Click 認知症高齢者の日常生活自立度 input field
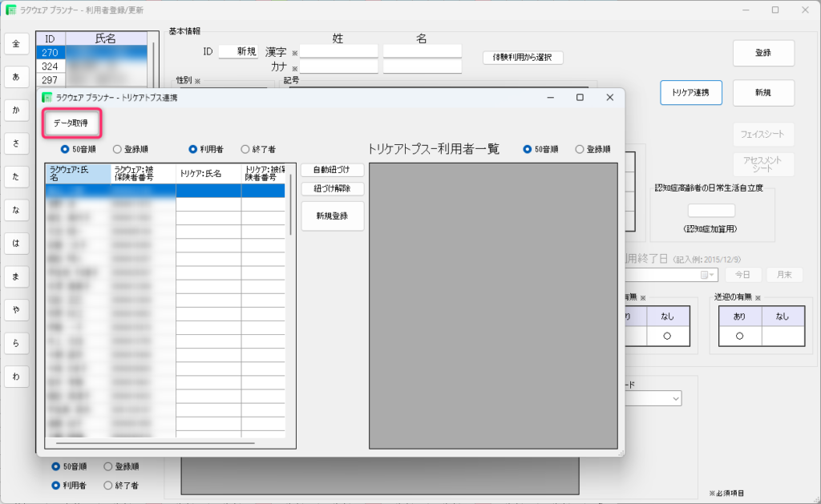The image size is (821, 504). coord(711,211)
